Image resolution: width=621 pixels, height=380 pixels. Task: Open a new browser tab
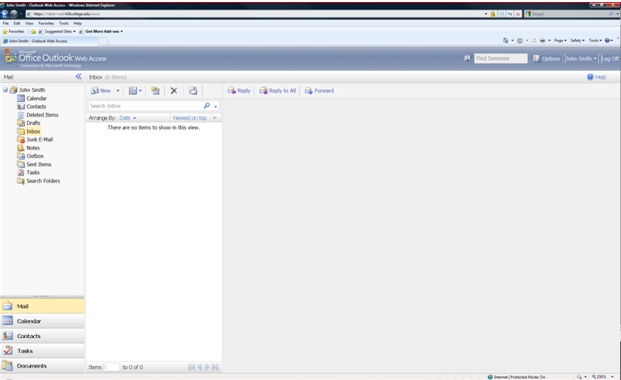point(103,41)
